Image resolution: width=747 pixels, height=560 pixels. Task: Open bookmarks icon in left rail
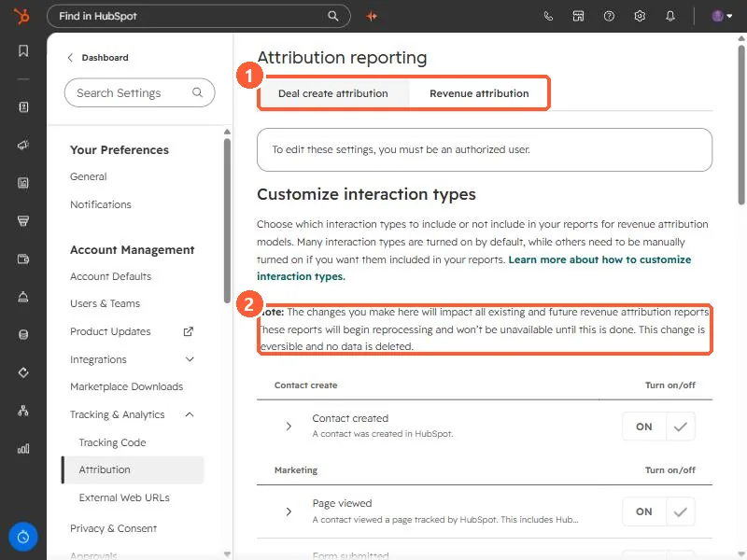coord(23,51)
